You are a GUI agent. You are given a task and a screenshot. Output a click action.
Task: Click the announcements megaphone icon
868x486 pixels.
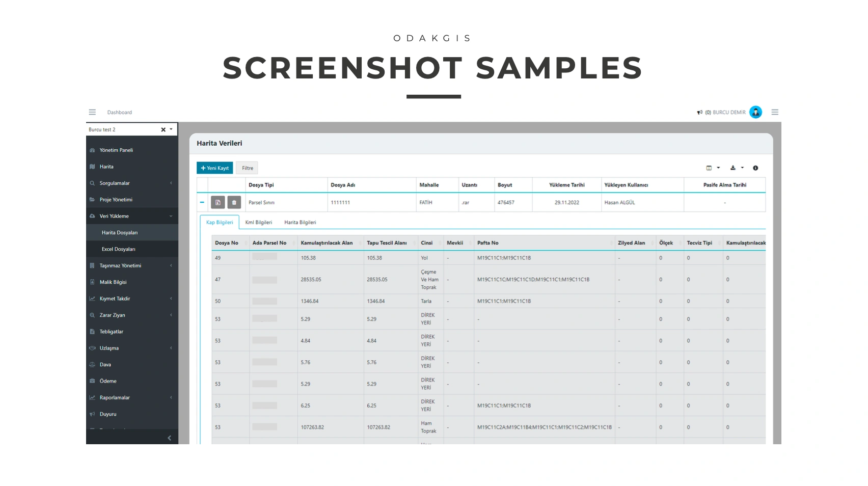(x=699, y=113)
